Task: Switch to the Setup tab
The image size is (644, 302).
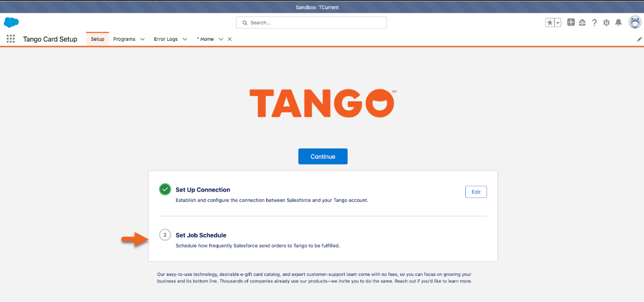Action: click(97, 39)
